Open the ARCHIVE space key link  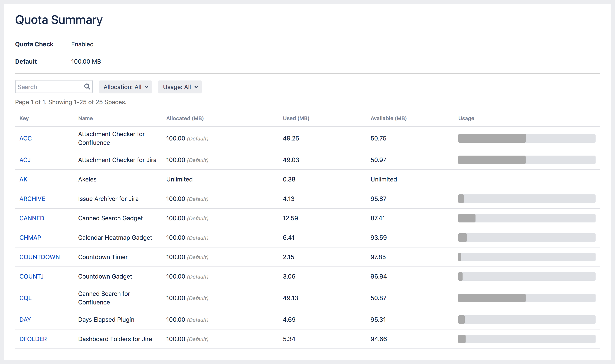(x=32, y=199)
